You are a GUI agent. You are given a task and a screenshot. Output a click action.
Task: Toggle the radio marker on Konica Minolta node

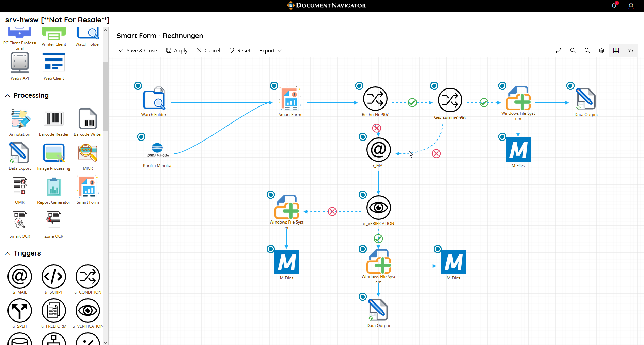pos(141,137)
